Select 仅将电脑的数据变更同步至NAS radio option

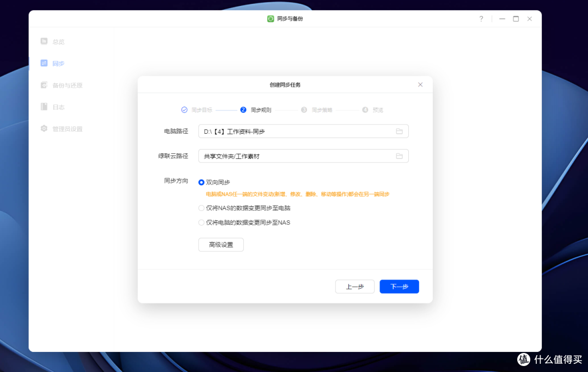pyautogui.click(x=201, y=222)
